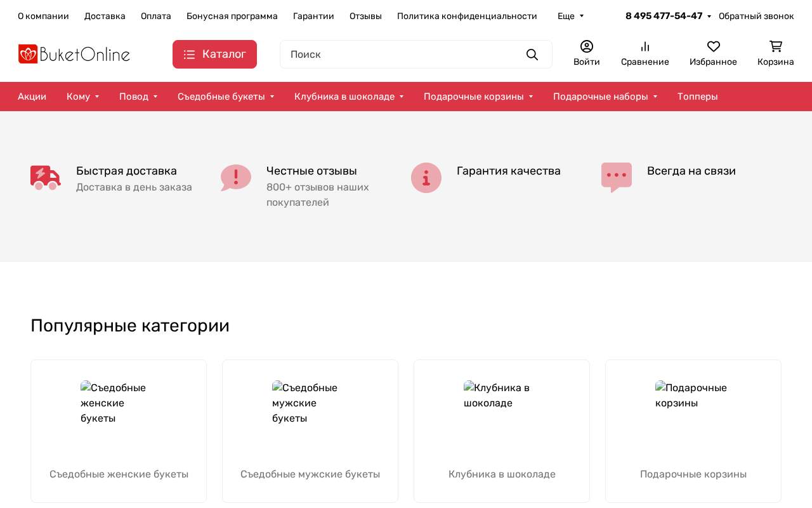Open the Бонусная программа link
The image size is (812, 508).
point(232,16)
